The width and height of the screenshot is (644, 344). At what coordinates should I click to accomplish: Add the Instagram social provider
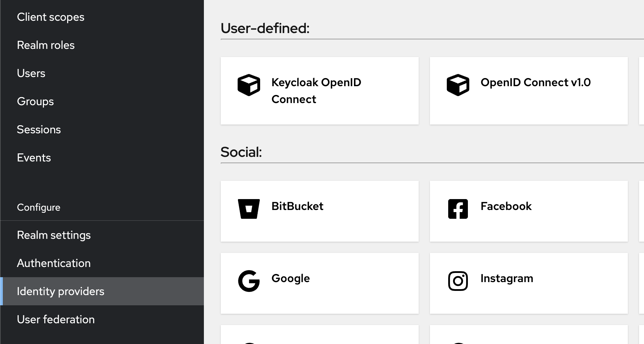pos(529,283)
